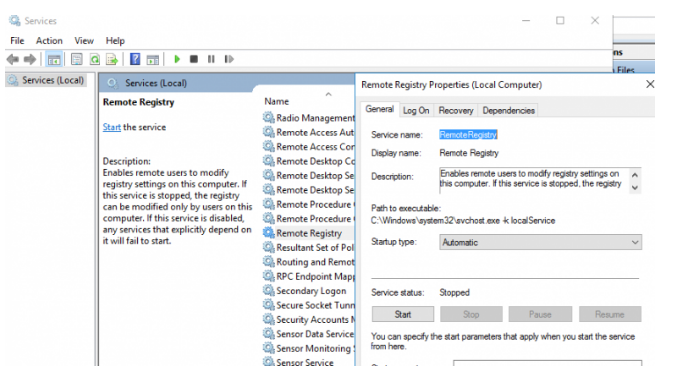Select the RPC Endpoint Mapper row
This screenshot has width=679, height=382.
309,276
